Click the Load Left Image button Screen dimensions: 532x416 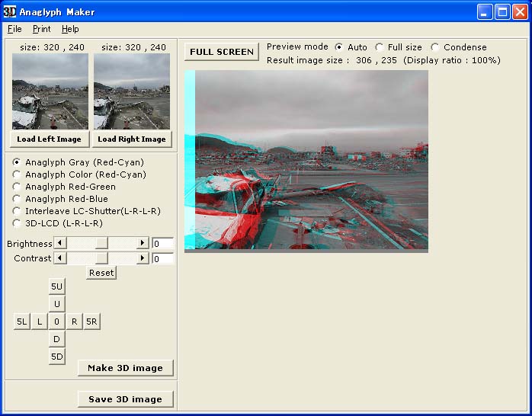click(x=49, y=139)
